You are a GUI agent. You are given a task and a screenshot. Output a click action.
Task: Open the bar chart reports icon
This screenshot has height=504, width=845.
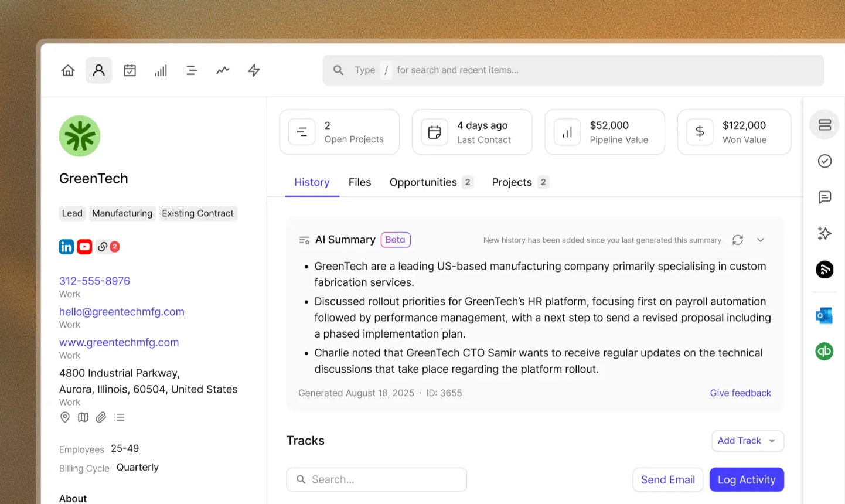point(161,70)
